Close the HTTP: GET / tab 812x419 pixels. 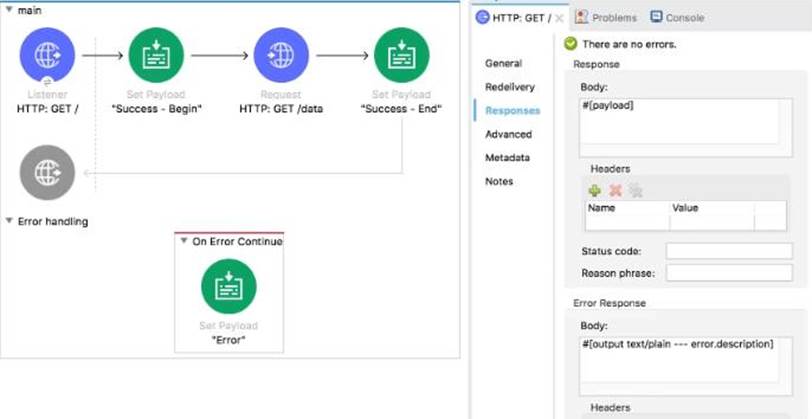point(559,18)
